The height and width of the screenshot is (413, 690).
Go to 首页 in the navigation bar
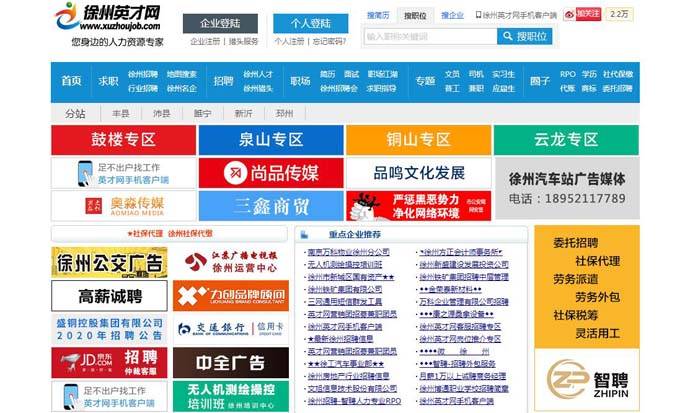click(71, 81)
